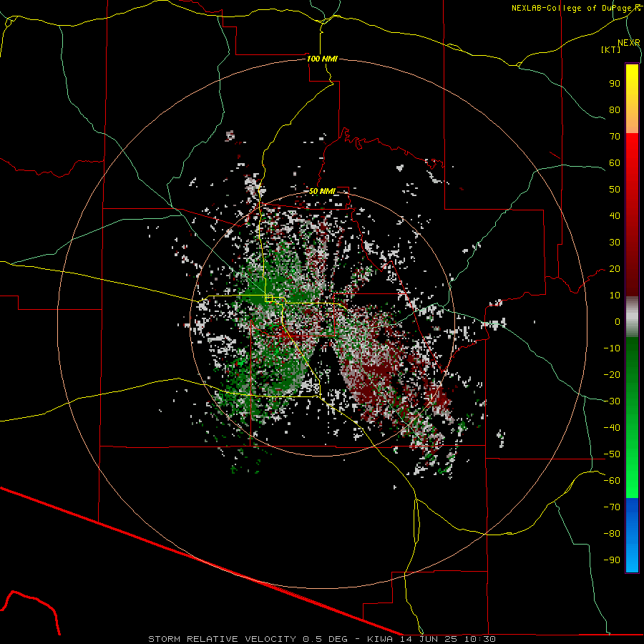The width and height of the screenshot is (644, 644).
Task: Click the '40' value on the velocity scale
Action: pyautogui.click(x=615, y=215)
